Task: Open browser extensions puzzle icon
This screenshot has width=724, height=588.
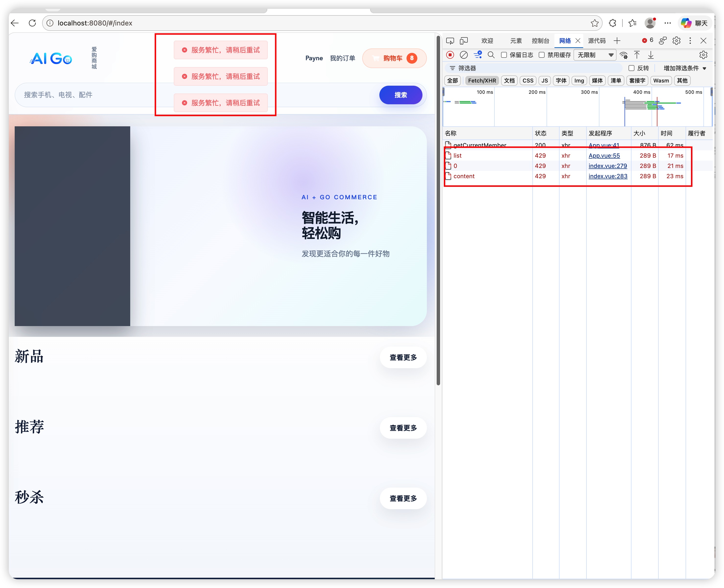Action: (x=613, y=23)
